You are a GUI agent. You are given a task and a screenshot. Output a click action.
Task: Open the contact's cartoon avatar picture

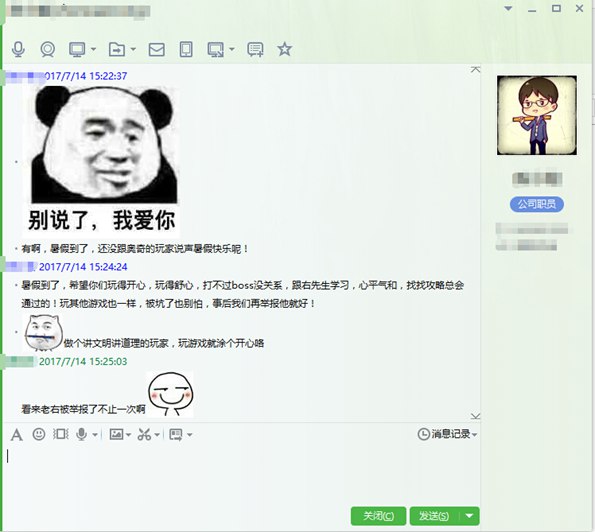pos(537,115)
